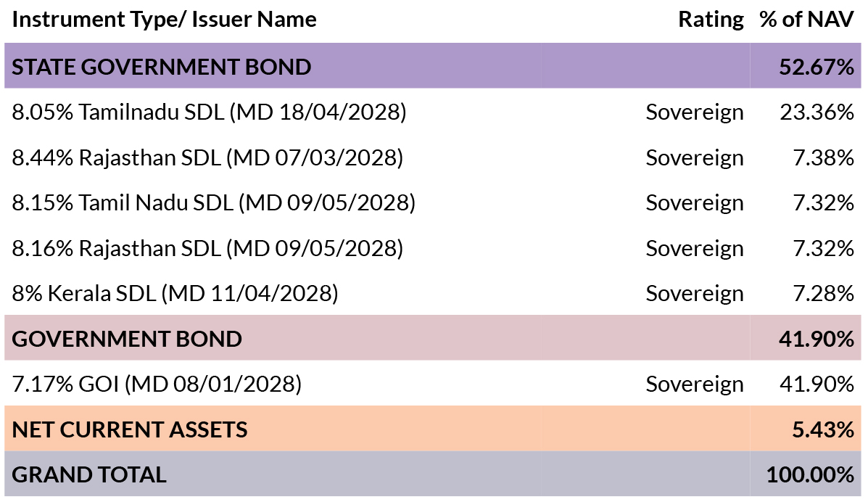
Task: Click the 23.36% NAV value
Action: pyautogui.click(x=817, y=112)
